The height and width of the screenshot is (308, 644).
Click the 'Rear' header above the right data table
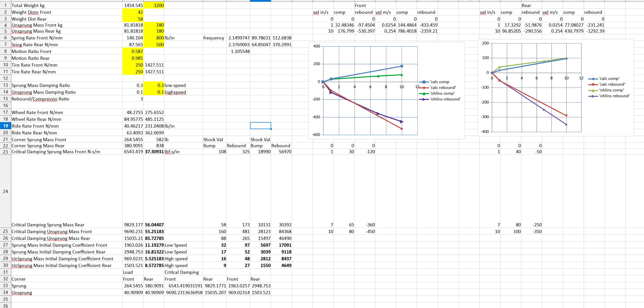(526, 6)
